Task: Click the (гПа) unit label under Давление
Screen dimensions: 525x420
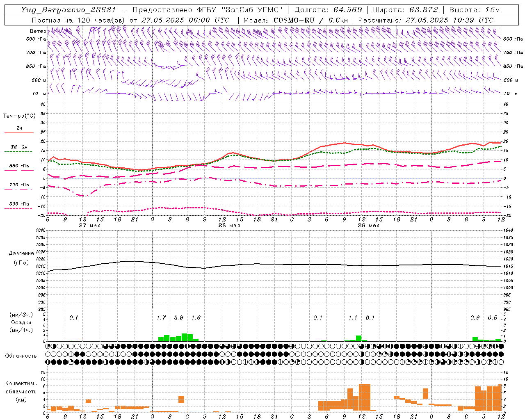Action: (21, 263)
